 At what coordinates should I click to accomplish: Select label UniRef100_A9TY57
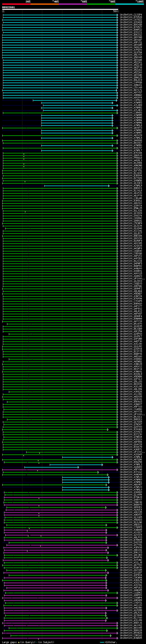tap(131, 93)
